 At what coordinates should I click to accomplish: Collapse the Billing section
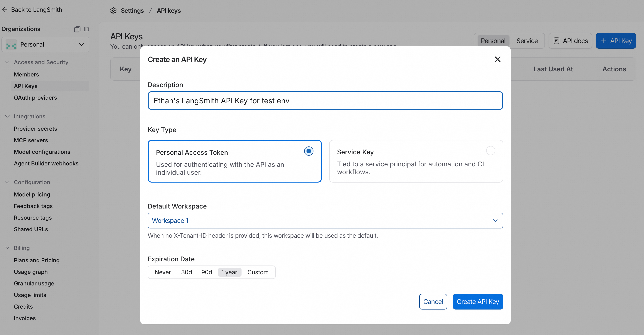7,248
